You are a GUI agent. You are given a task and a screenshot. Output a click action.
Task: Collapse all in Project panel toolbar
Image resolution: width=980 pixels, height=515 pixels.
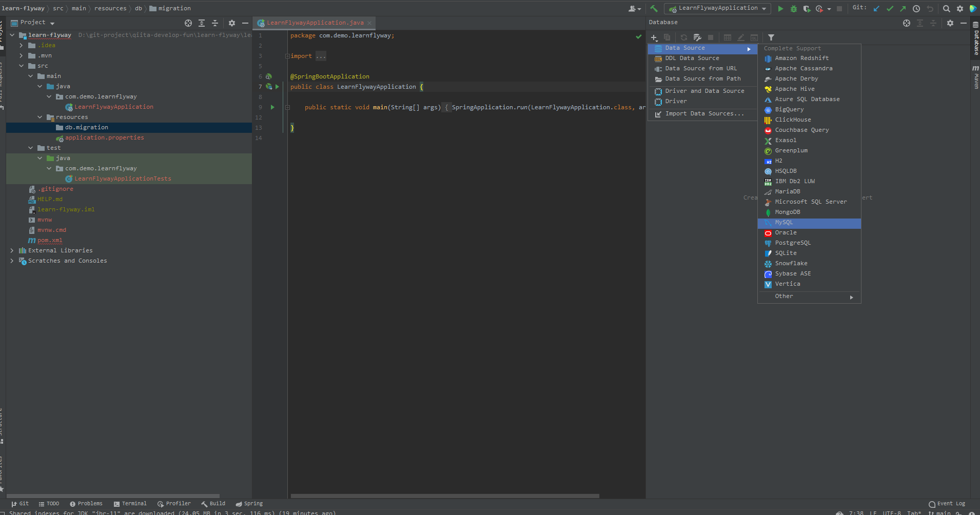coord(215,23)
